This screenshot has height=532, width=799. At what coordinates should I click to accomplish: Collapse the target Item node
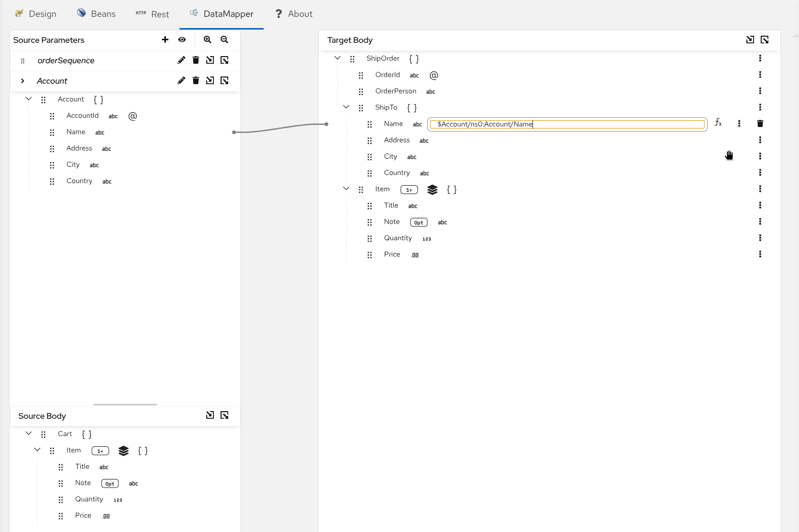346,189
